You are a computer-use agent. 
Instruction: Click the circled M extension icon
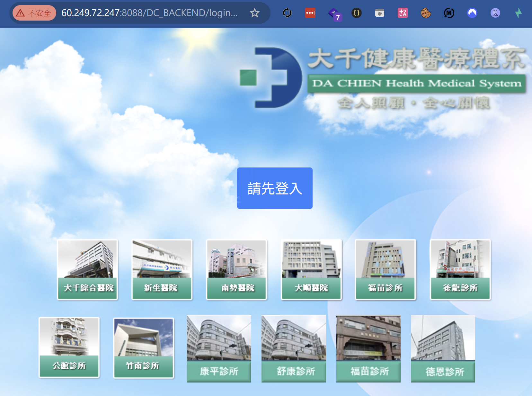449,13
